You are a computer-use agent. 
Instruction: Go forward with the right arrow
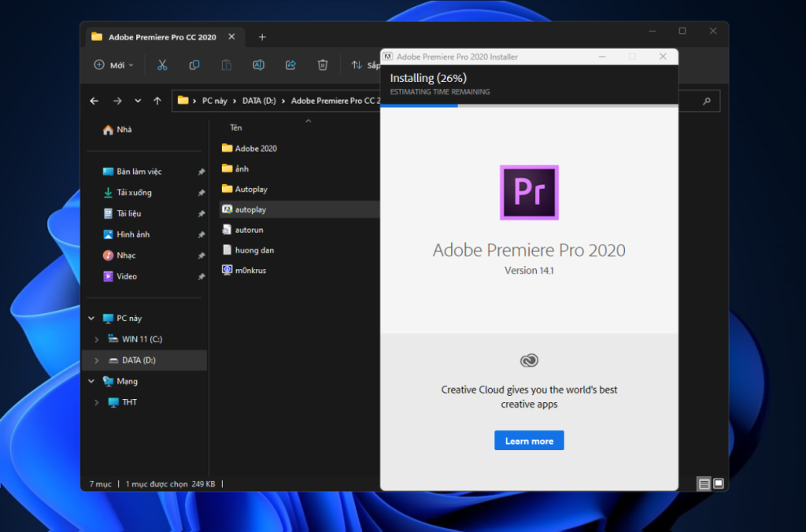tap(117, 101)
